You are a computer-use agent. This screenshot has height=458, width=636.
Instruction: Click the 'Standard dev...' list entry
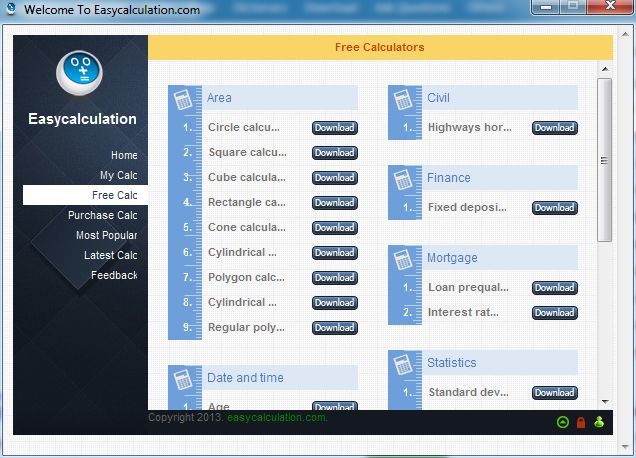tap(468, 392)
